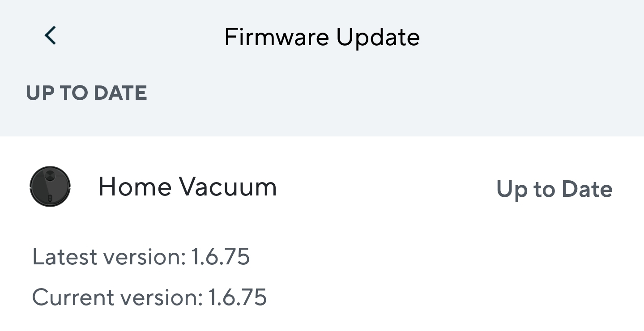
Task: Go back using the left chevron arrow
Action: (50, 35)
